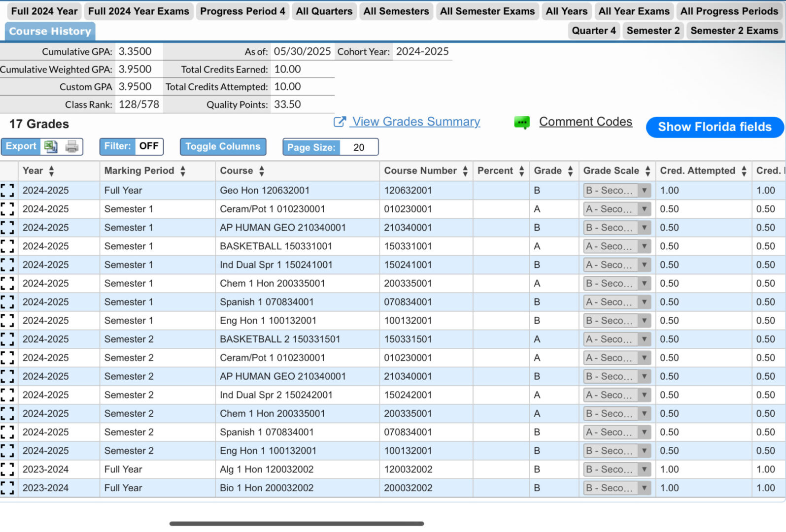Open the Quarter 4 tab

tap(593, 31)
